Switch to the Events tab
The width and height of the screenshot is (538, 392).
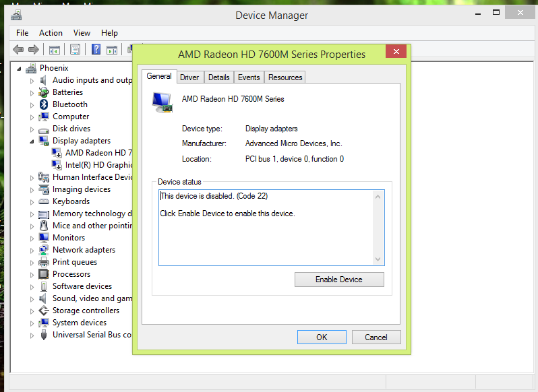[x=249, y=77]
